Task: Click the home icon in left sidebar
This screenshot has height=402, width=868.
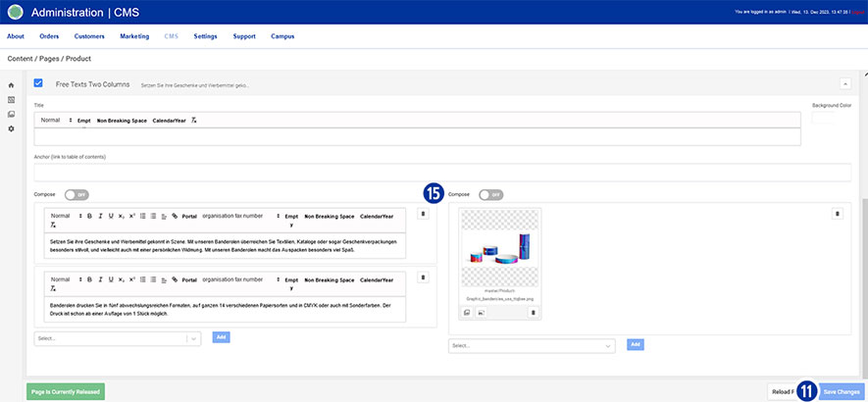Action: click(x=11, y=85)
